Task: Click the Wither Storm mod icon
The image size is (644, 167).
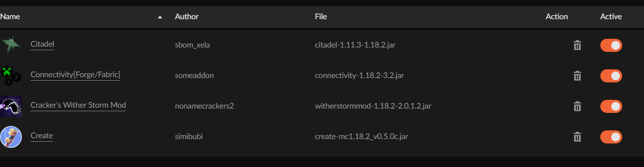Action: pyautogui.click(x=10, y=106)
